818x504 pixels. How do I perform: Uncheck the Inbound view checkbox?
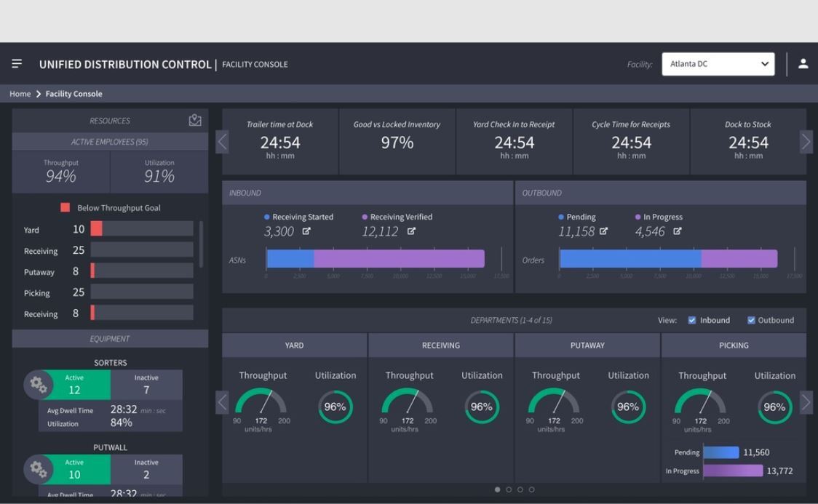click(691, 320)
